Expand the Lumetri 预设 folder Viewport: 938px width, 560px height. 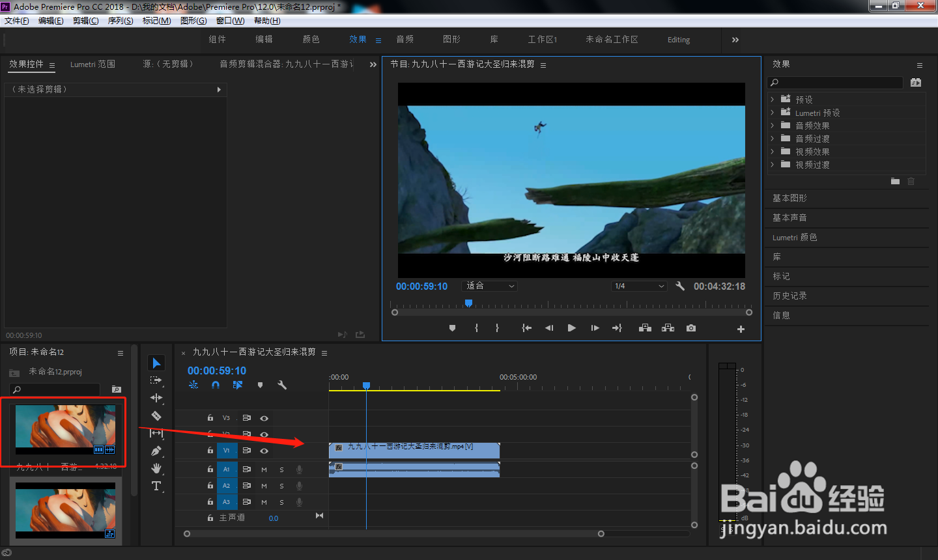773,112
